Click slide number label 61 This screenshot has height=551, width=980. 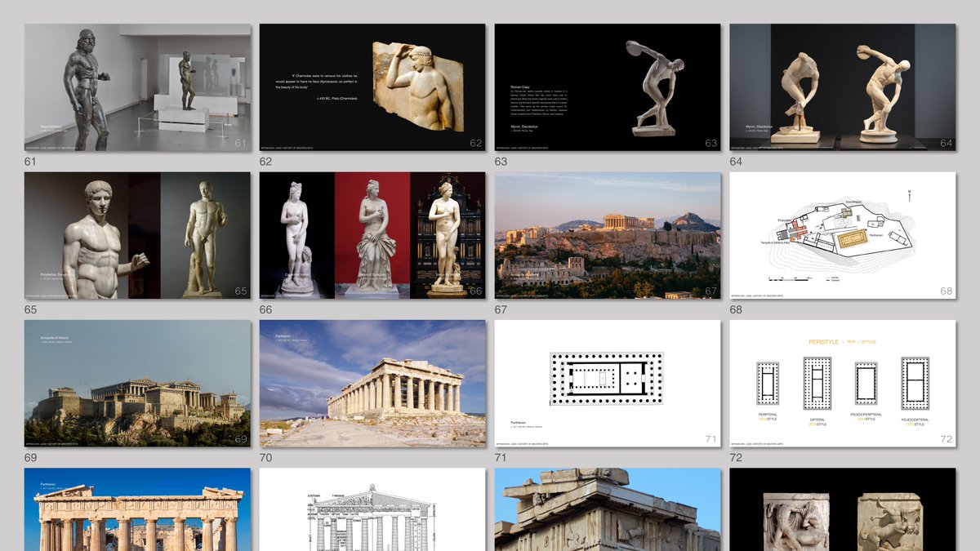pos(30,162)
